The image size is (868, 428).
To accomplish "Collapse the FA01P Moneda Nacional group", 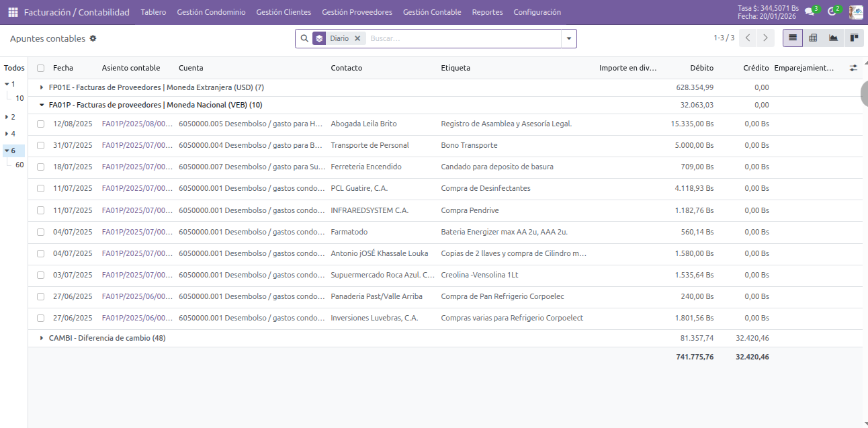I will [42, 105].
